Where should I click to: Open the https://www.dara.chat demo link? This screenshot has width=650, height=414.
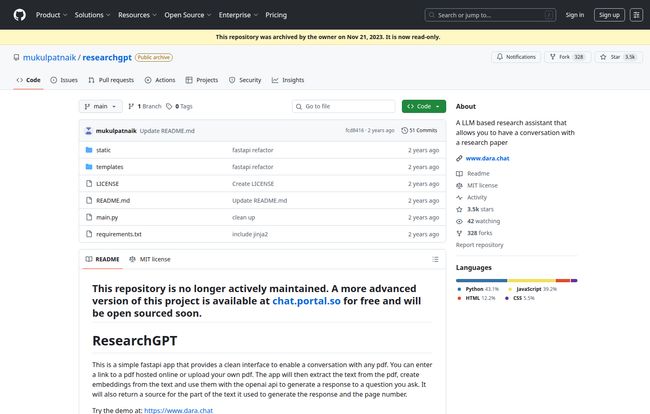pyautogui.click(x=178, y=410)
